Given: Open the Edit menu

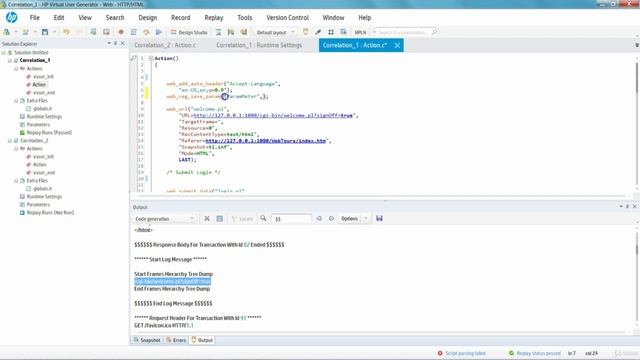Looking at the screenshot, I should [x=59, y=18].
